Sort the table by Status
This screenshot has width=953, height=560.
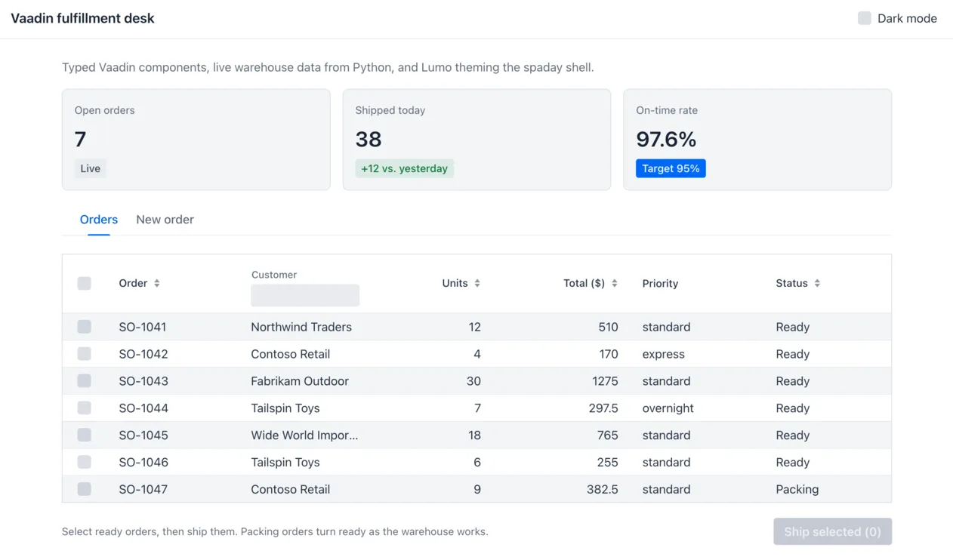[x=797, y=283]
